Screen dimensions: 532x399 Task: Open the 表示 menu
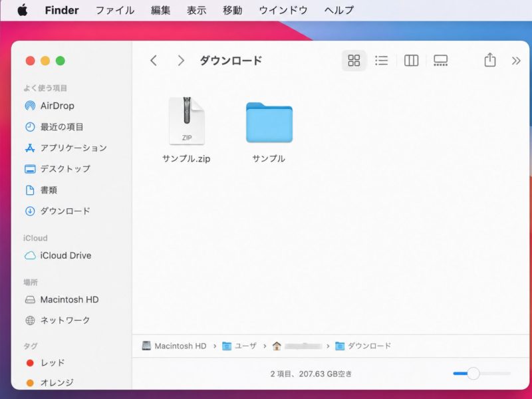coord(196,10)
